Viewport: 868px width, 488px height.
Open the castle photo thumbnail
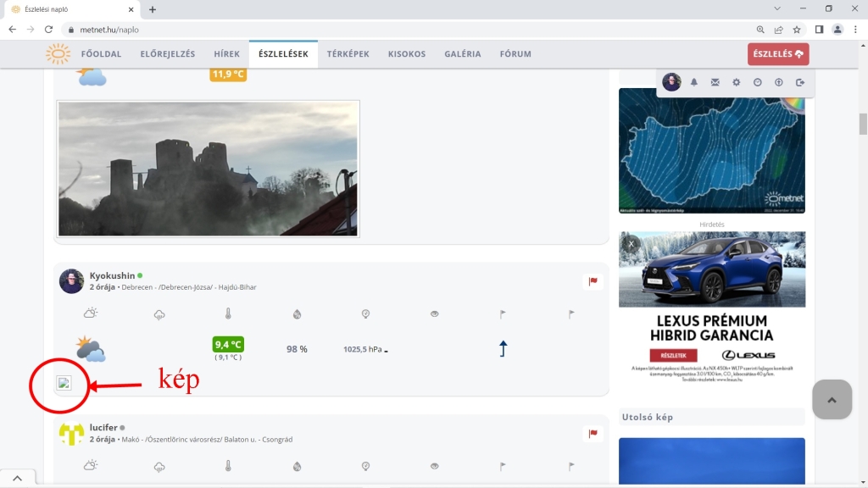209,169
